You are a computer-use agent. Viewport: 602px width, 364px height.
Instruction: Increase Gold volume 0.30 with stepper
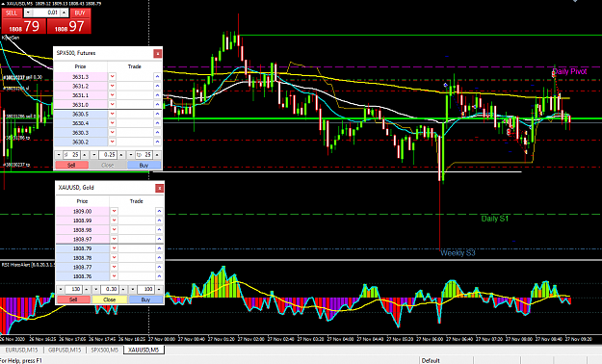point(123,289)
